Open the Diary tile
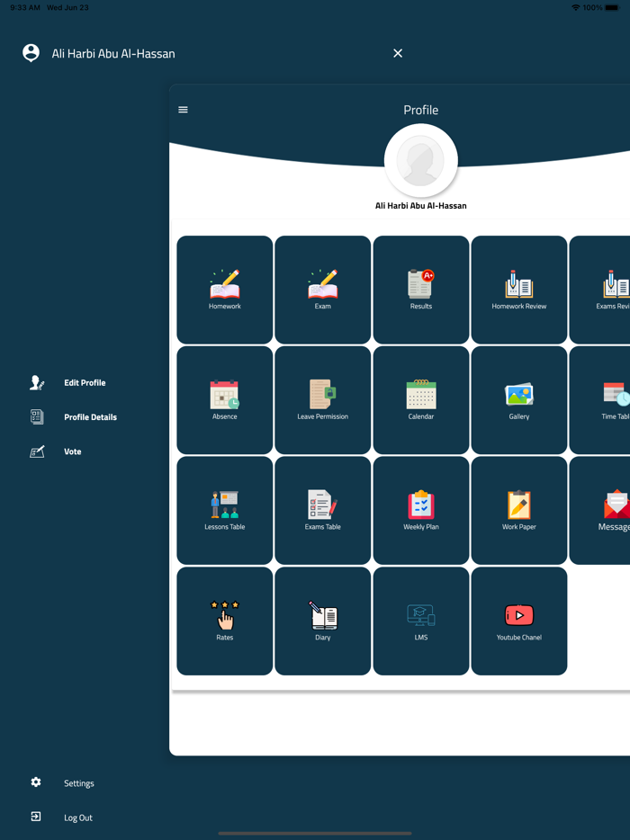Viewport: 630px width, 840px height. coord(322,621)
